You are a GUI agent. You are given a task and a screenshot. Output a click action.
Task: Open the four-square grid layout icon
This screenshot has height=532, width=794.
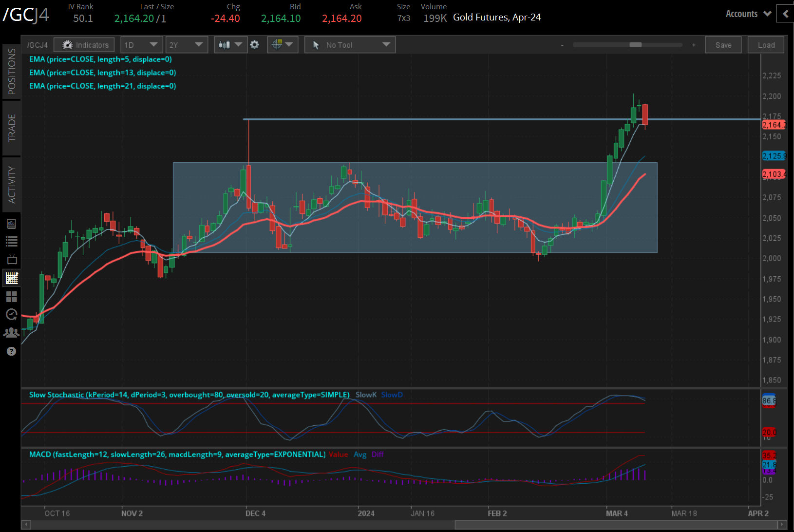click(12, 296)
